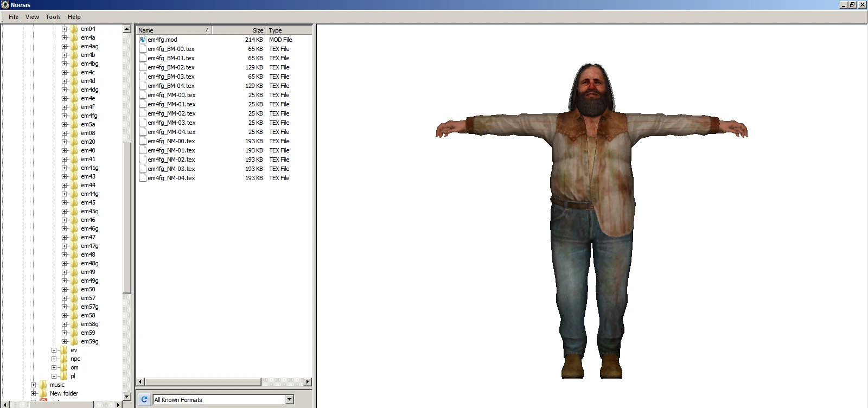
Task: Click the folder tree vertical scrollbar thumb
Action: pos(127,217)
